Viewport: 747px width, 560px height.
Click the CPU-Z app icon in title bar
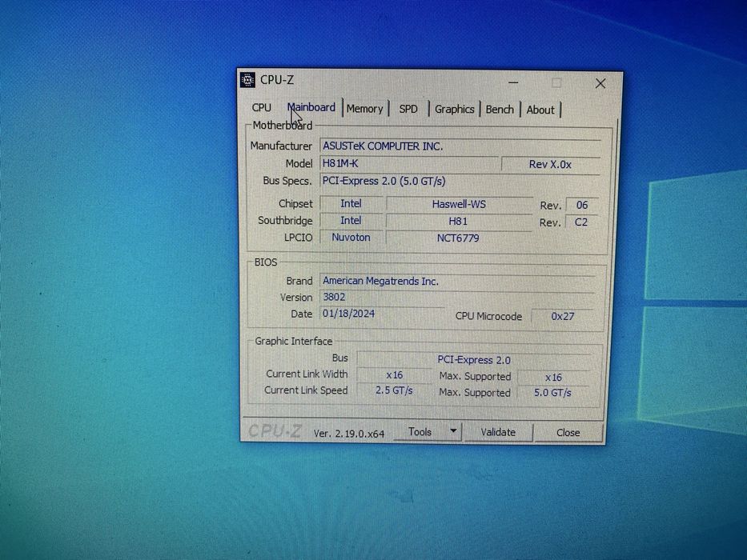[x=247, y=80]
